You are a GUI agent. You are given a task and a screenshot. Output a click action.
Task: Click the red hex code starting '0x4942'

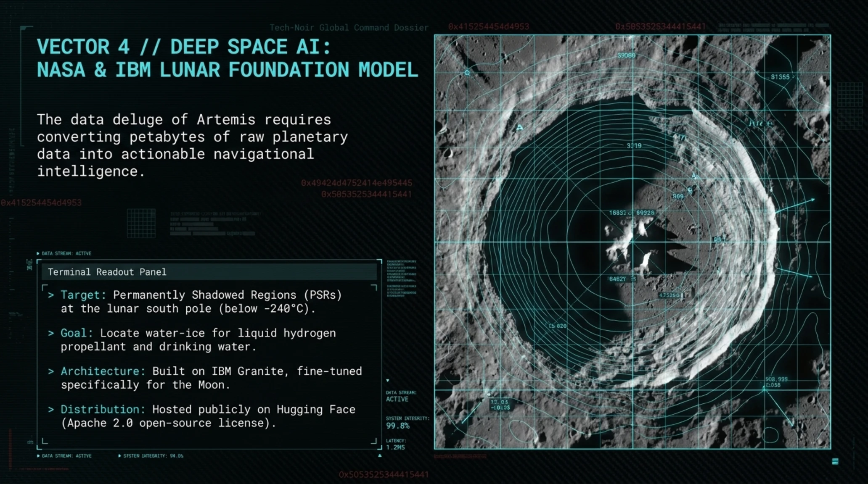[357, 183]
